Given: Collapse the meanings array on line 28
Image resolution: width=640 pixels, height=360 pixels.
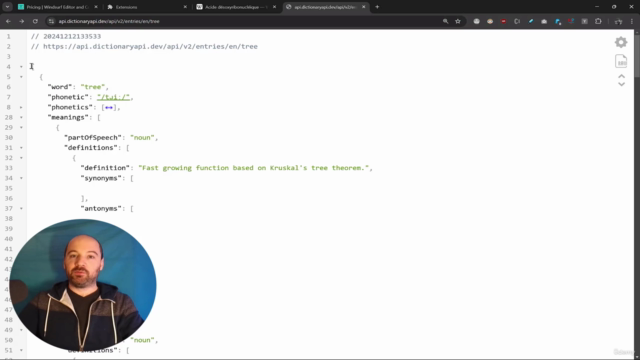Looking at the screenshot, I should pyautogui.click(x=21, y=118).
